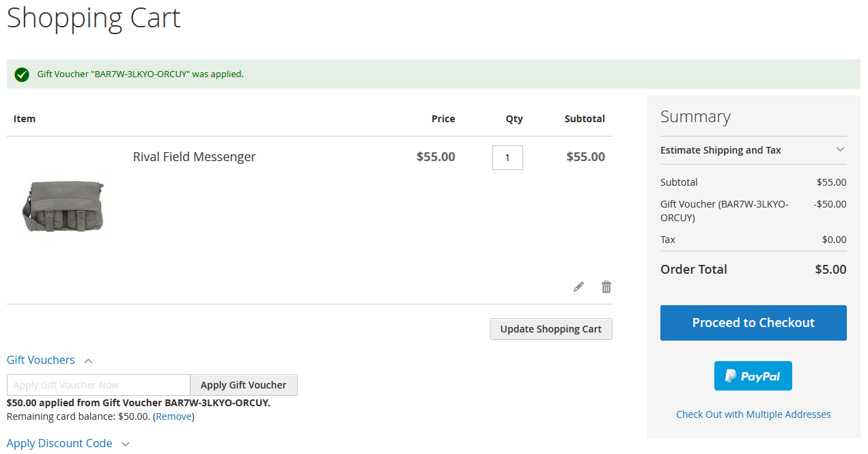Click the Apply Gift Voucher button
868x454 pixels.
click(243, 385)
